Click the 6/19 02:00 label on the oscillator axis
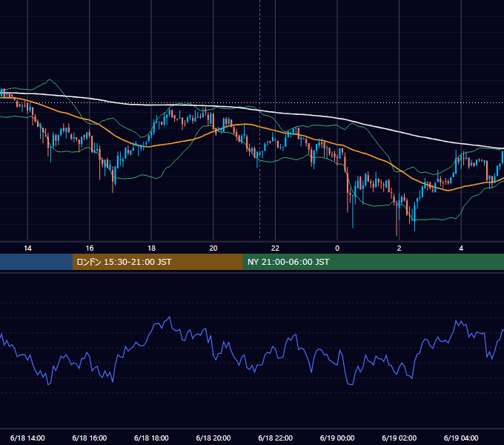The width and height of the screenshot is (504, 445). click(399, 438)
